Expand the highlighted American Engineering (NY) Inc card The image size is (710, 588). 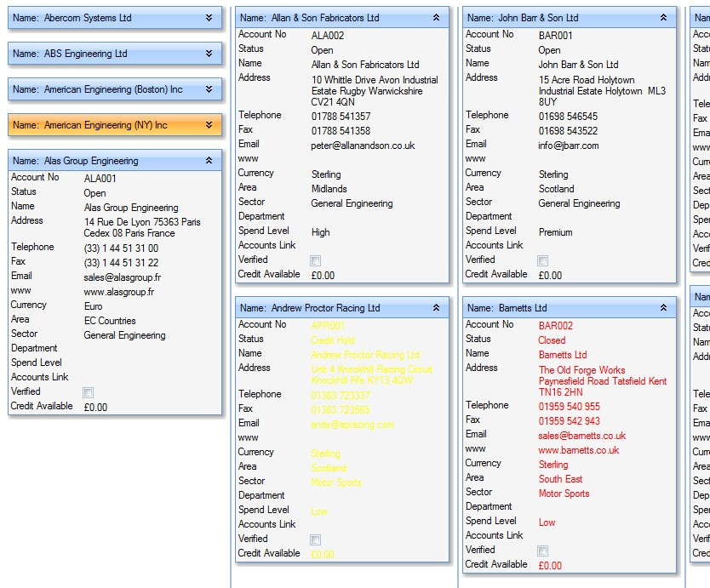coord(209,125)
